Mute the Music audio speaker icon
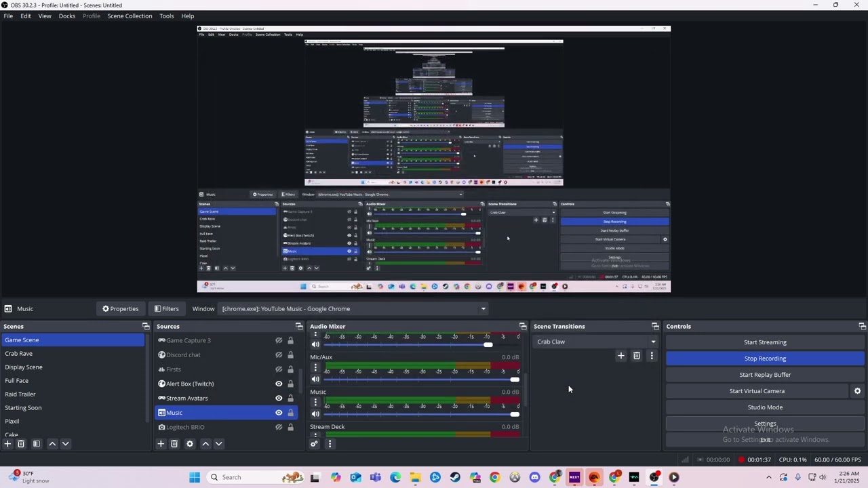The width and height of the screenshot is (868, 488). click(x=315, y=414)
